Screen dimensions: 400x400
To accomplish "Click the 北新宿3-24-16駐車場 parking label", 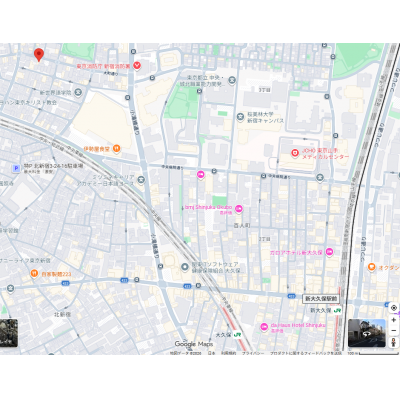I will (x=53, y=166).
